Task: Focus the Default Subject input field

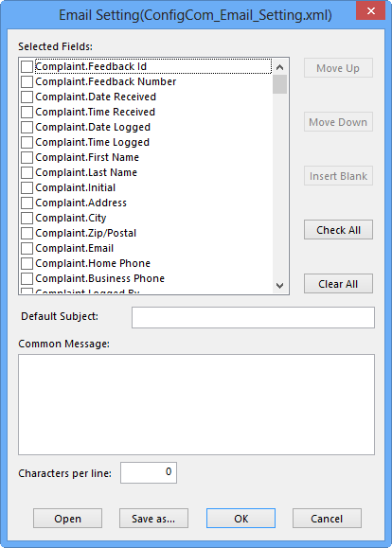Action: [x=253, y=317]
